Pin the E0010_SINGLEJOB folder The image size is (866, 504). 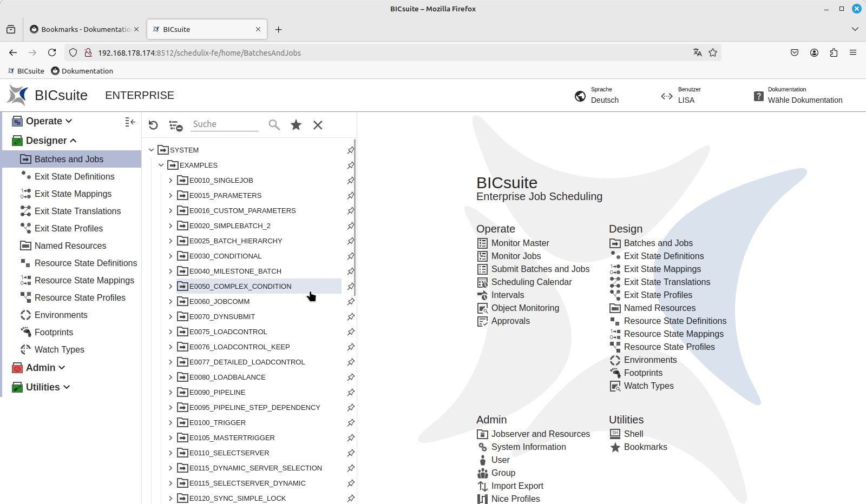(351, 181)
